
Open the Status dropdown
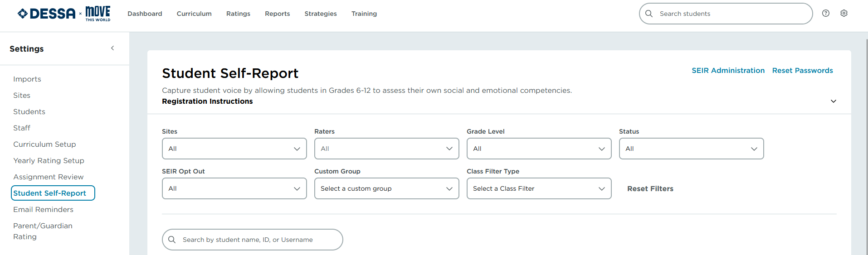[x=692, y=149]
